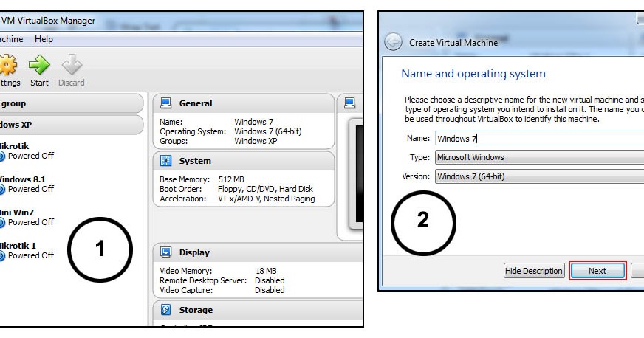The height and width of the screenshot is (338, 644).
Task: Click Mikrotik powered-off state icon
Action: 1,156
